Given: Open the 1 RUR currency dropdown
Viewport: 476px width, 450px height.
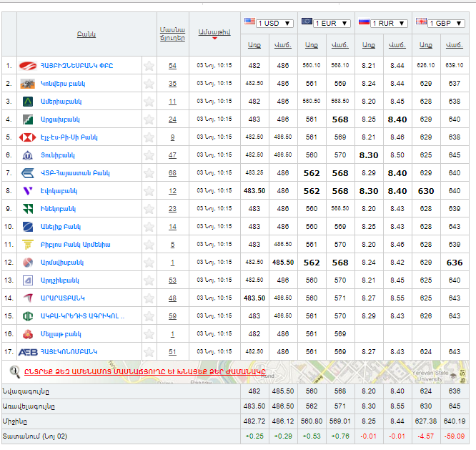Looking at the screenshot, I should [389, 24].
